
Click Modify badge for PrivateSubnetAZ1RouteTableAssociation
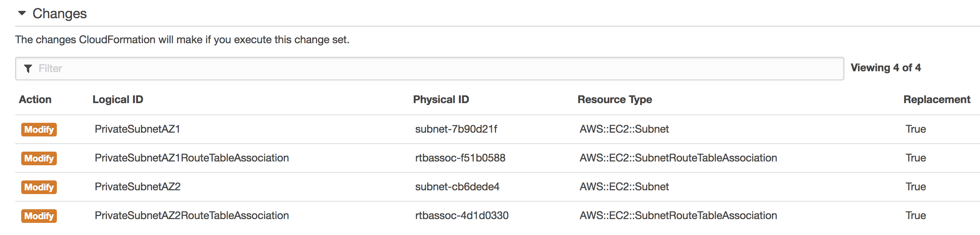tap(39, 158)
